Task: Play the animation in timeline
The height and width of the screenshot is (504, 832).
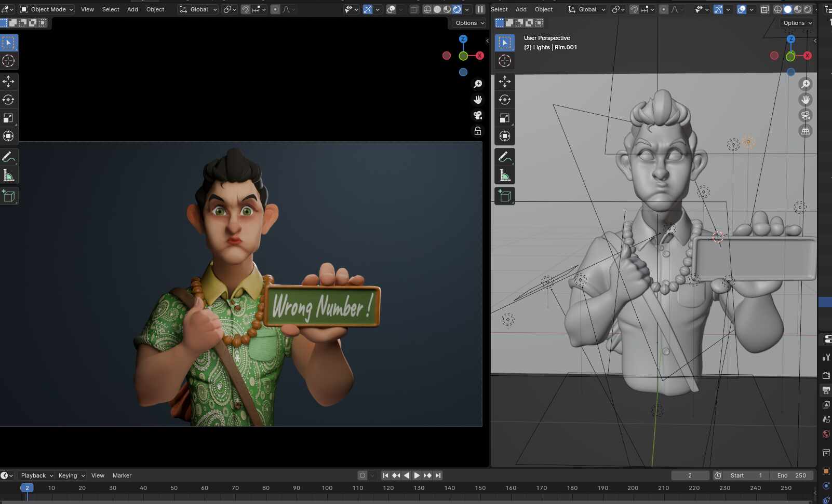Action: point(417,475)
